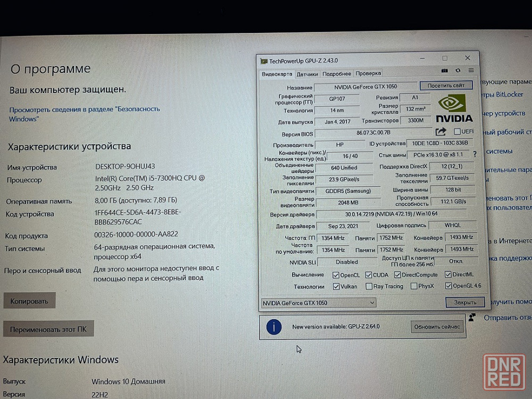The width and height of the screenshot is (532, 399).
Task: Click the GPU-Z screenshot camera icon
Action: [444, 71]
